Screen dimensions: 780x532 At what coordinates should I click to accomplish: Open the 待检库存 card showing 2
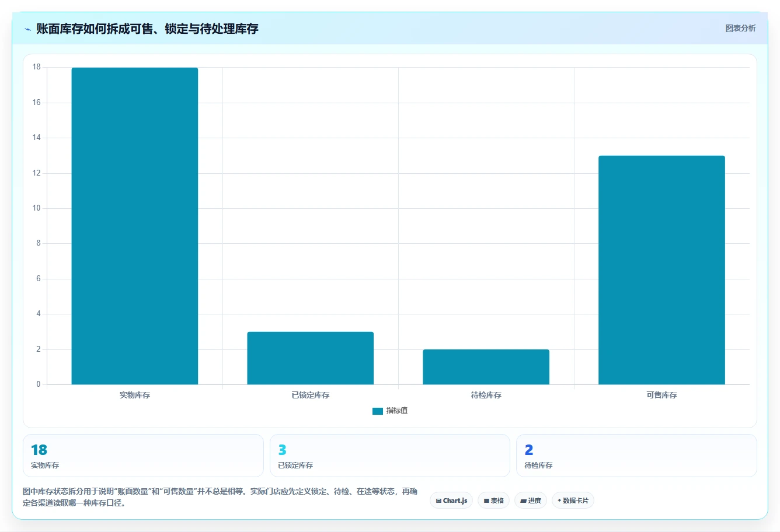tap(636, 456)
